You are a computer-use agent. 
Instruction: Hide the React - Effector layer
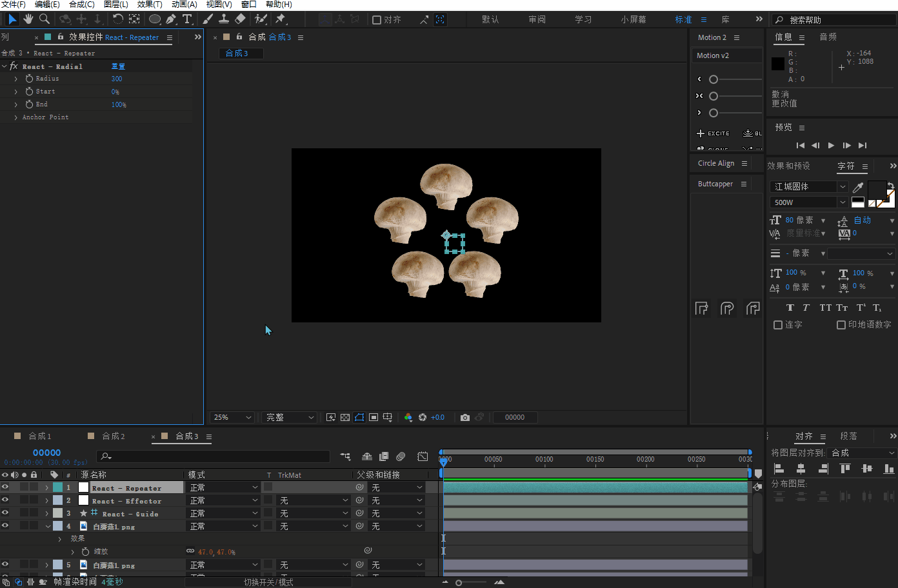pyautogui.click(x=5, y=500)
